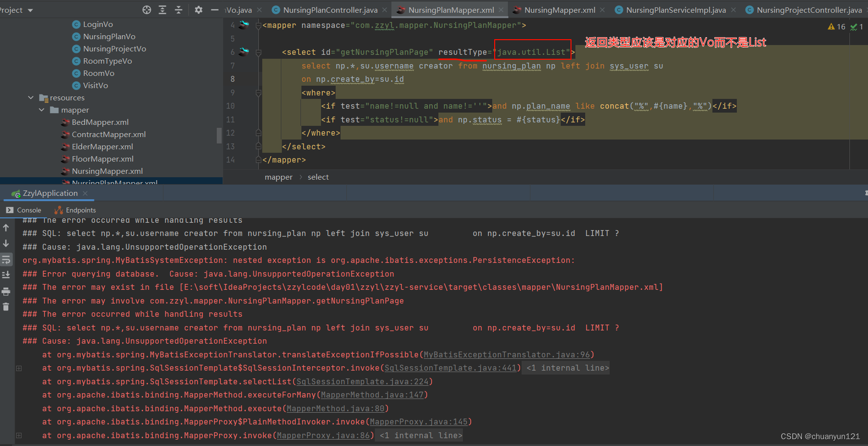Fold the mapper tag at line 4
This screenshot has height=446, width=868.
(x=258, y=25)
